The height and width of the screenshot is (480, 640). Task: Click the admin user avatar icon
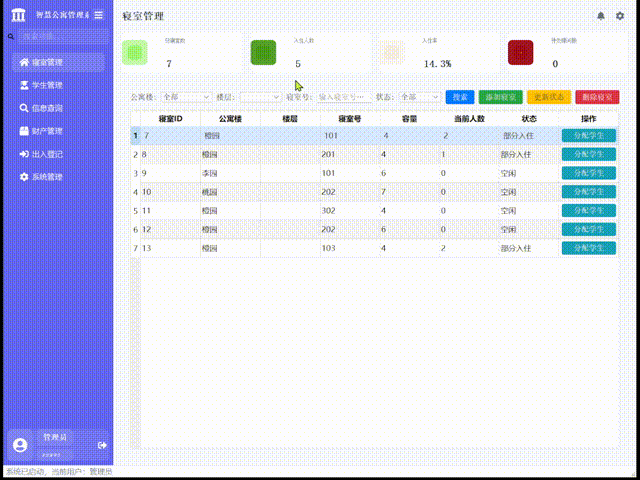(x=20, y=444)
